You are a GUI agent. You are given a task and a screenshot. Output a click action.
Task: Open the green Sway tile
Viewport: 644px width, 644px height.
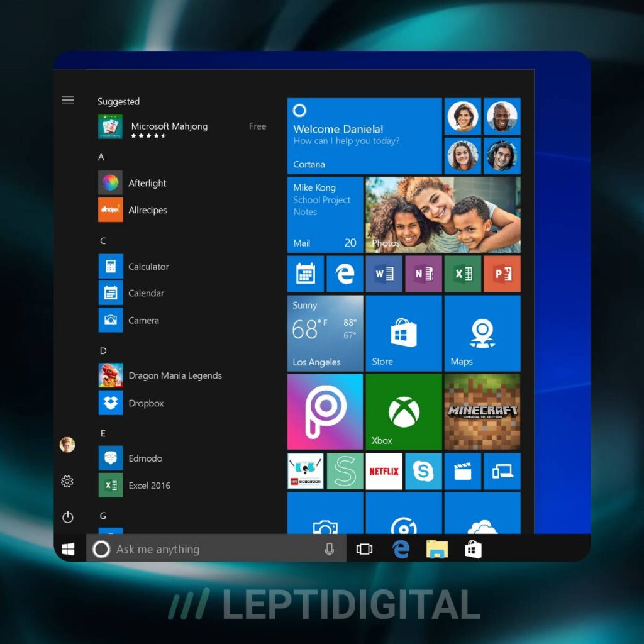tap(345, 471)
